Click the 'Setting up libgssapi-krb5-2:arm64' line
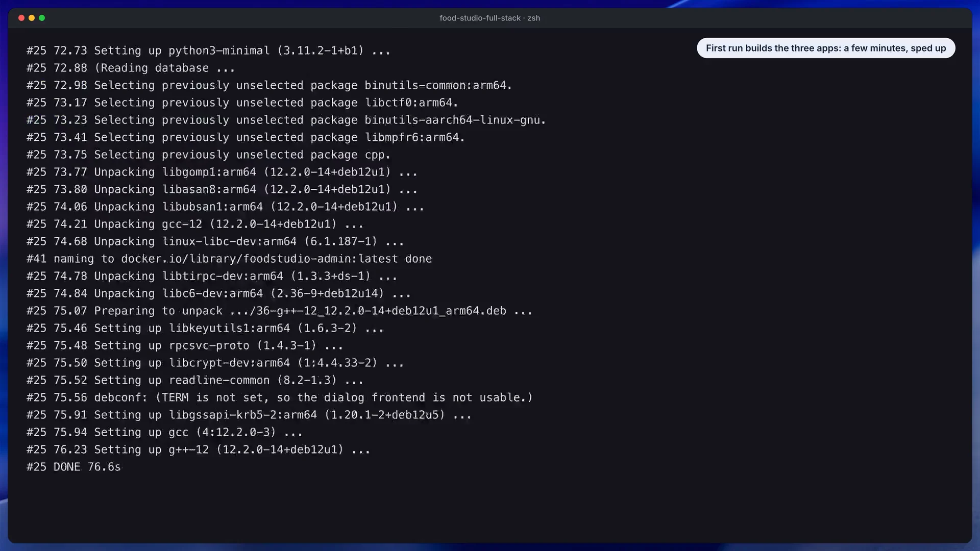The height and width of the screenshot is (551, 980). [249, 415]
